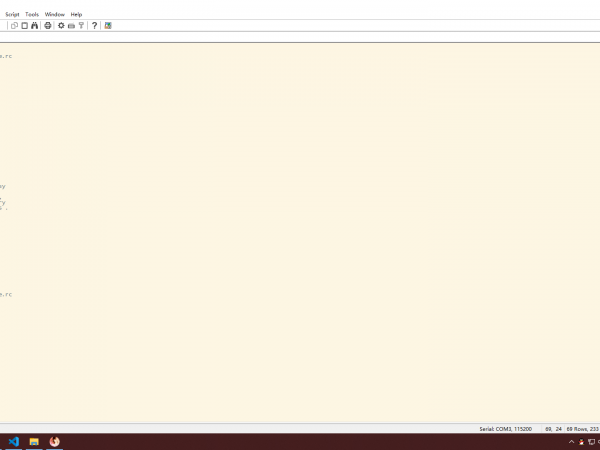Open the Window menu

(54, 14)
